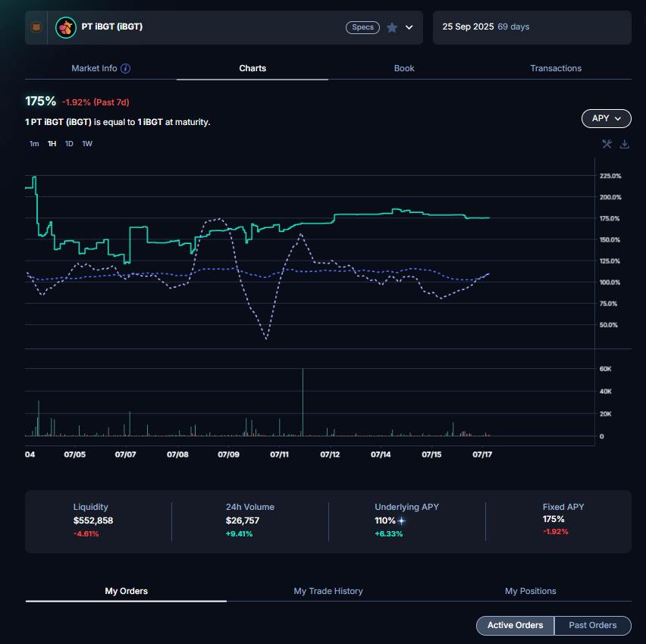Select the Charts tab

point(252,68)
